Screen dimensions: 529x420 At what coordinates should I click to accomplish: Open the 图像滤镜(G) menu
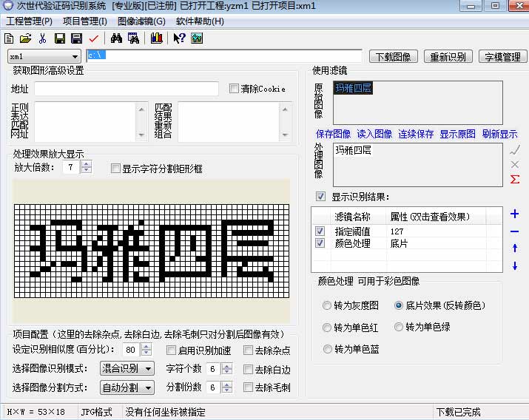click(141, 21)
